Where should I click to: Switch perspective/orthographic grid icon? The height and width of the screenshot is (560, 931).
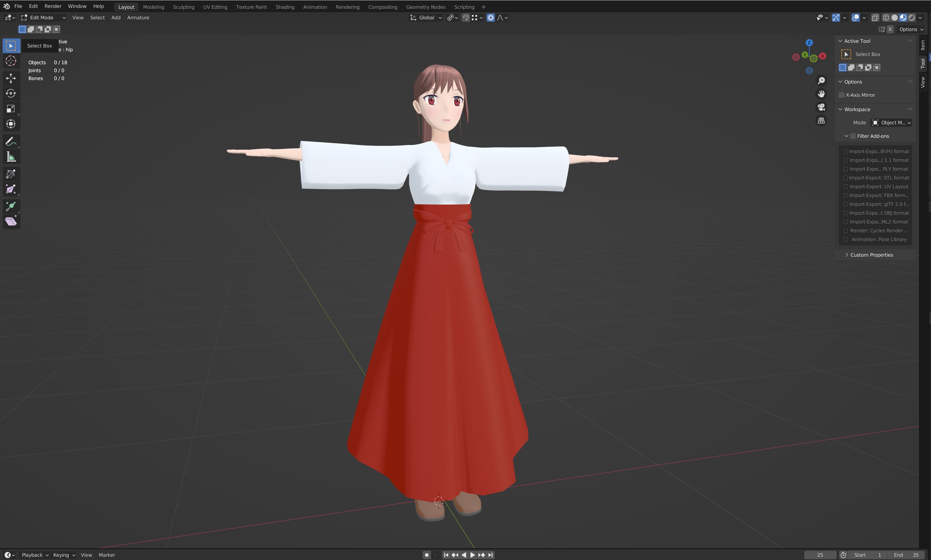(821, 120)
